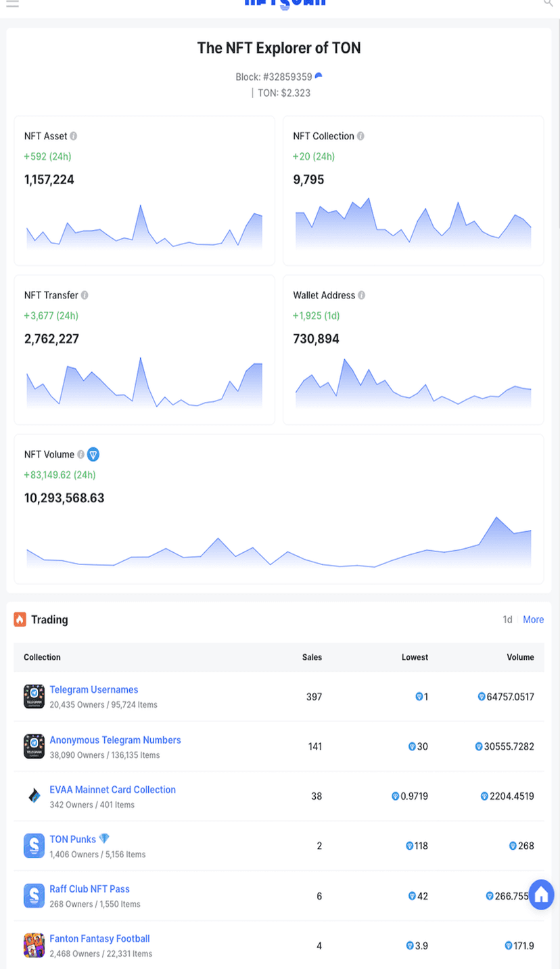Click the NFT Asset info icon

(x=74, y=136)
